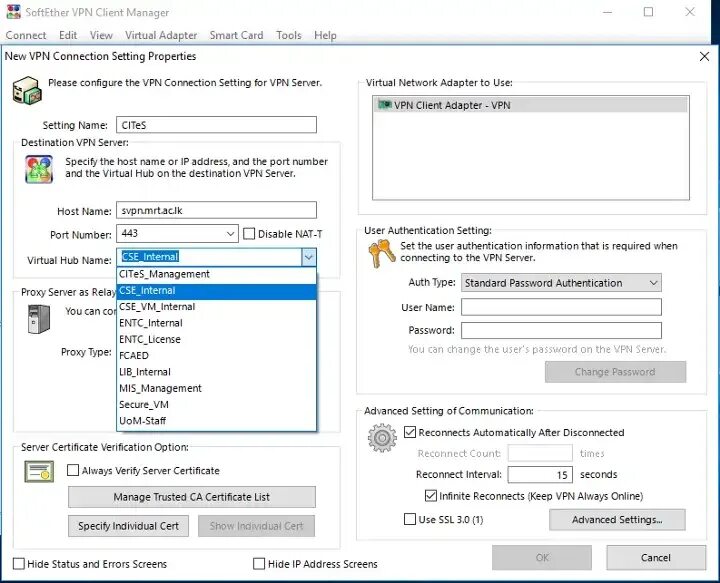The image size is (720, 583).
Task: Click the proxy server tower icon
Action: [x=39, y=320]
